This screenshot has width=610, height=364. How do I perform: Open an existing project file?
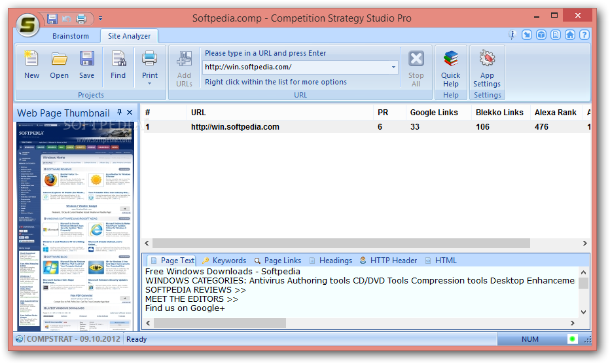click(59, 65)
